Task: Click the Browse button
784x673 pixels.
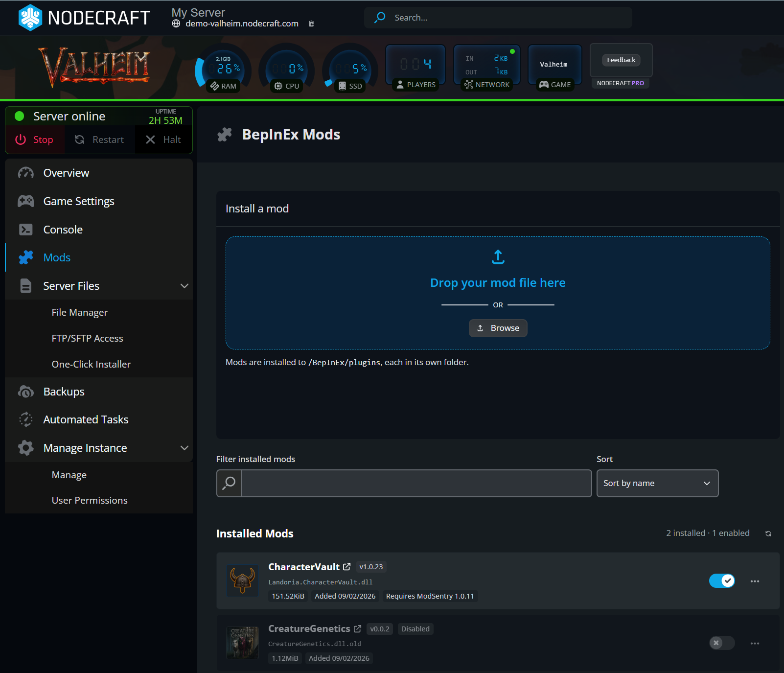Action: [498, 328]
